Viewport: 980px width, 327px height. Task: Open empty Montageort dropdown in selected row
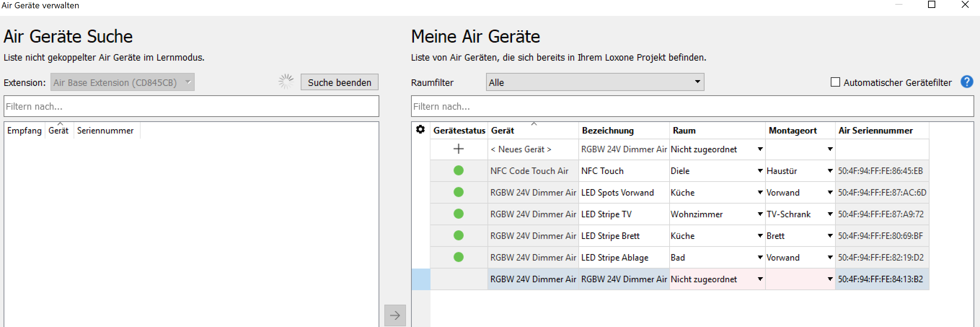tap(830, 279)
